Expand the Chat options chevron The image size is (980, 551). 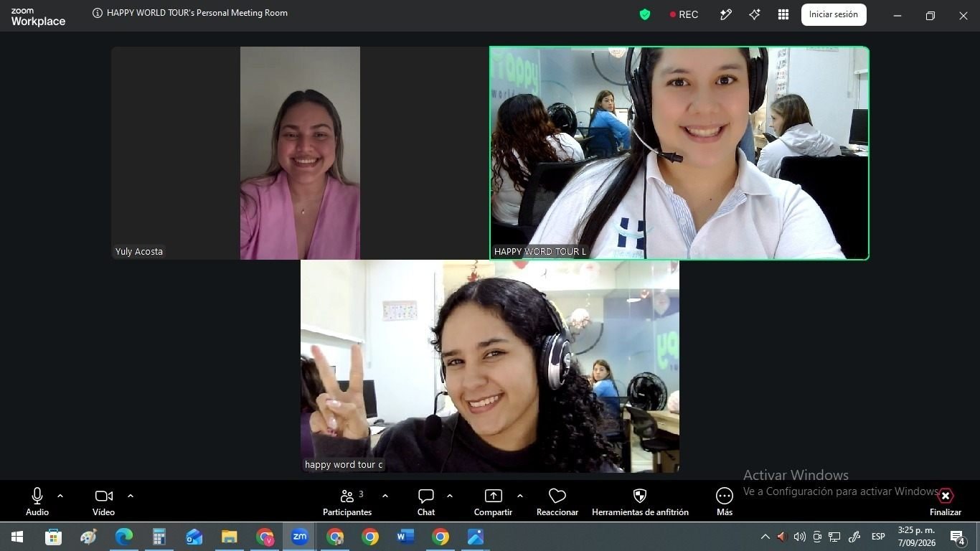tap(450, 496)
